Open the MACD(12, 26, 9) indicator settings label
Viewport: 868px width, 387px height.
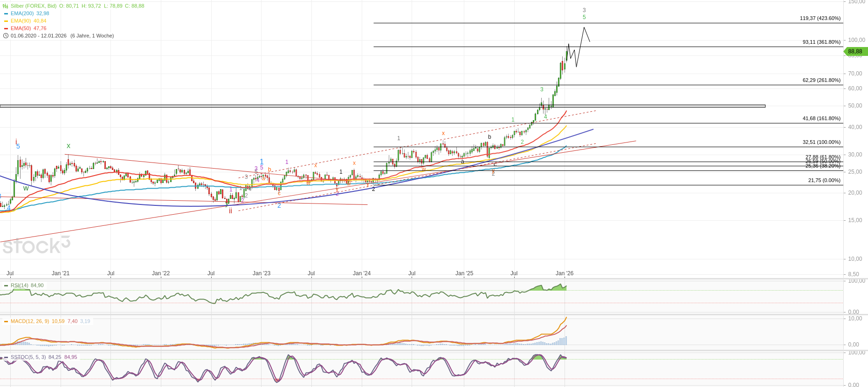pos(30,321)
